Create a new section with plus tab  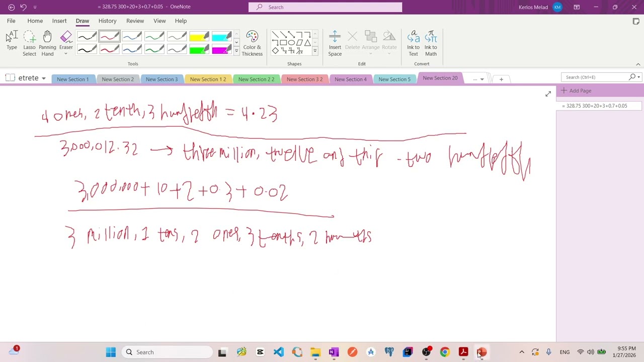point(501,79)
